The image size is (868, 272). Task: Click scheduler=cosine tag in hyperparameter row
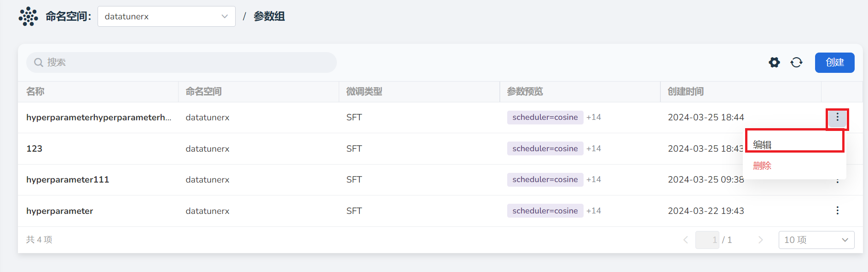(545, 211)
